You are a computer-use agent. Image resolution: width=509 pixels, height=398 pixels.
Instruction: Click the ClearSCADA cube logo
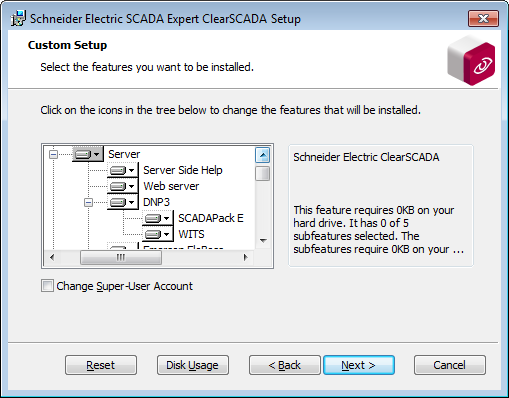(471, 61)
